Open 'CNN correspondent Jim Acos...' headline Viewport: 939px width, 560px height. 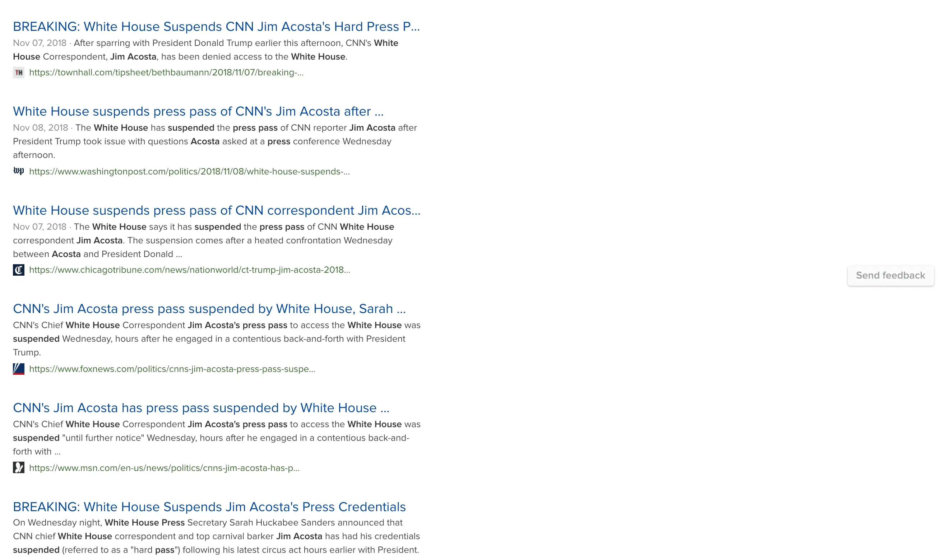point(216,210)
